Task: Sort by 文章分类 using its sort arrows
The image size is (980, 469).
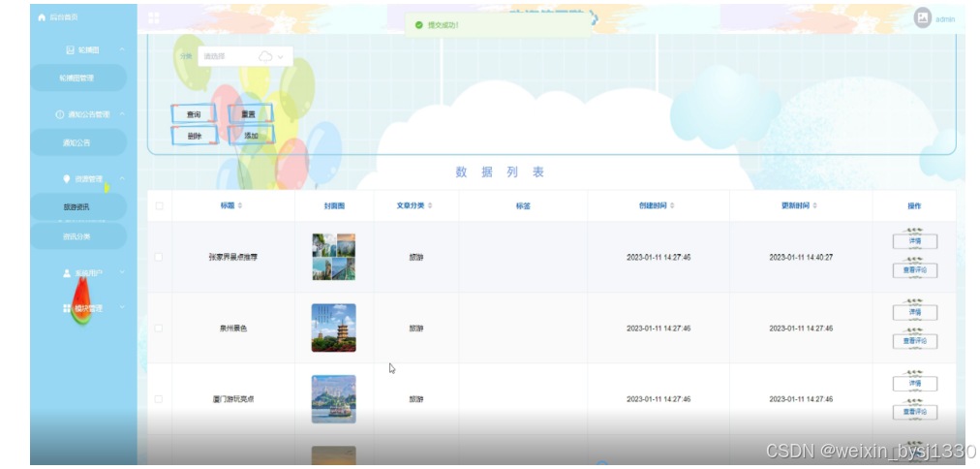Action: click(x=430, y=205)
